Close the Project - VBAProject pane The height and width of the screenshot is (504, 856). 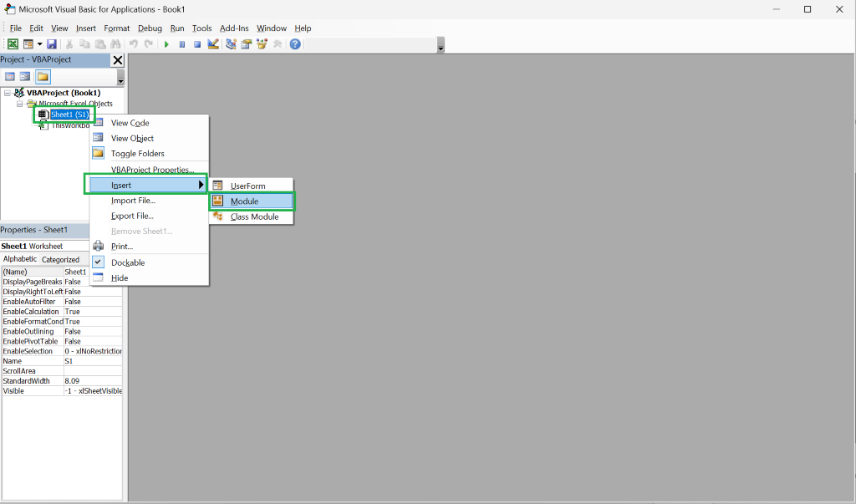click(x=117, y=60)
